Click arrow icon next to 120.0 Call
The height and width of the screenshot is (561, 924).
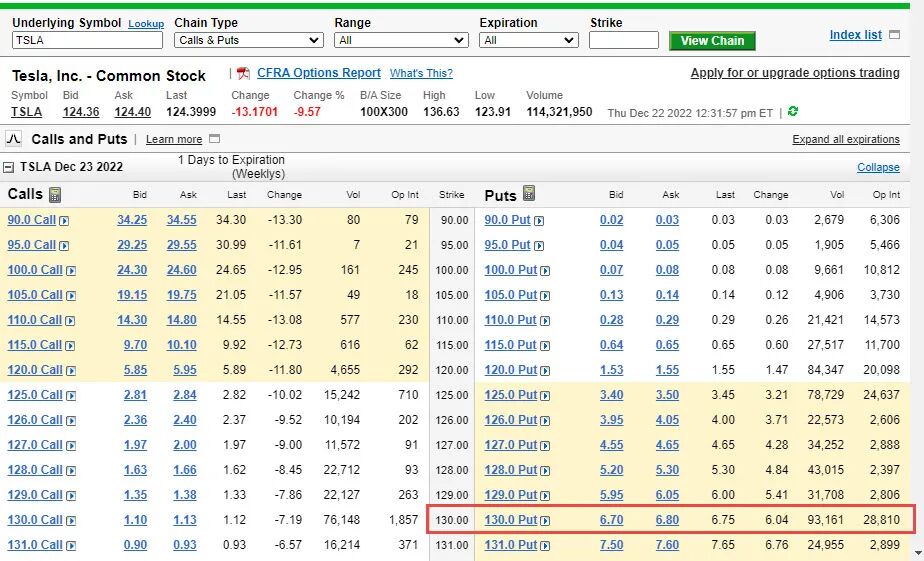(71, 371)
